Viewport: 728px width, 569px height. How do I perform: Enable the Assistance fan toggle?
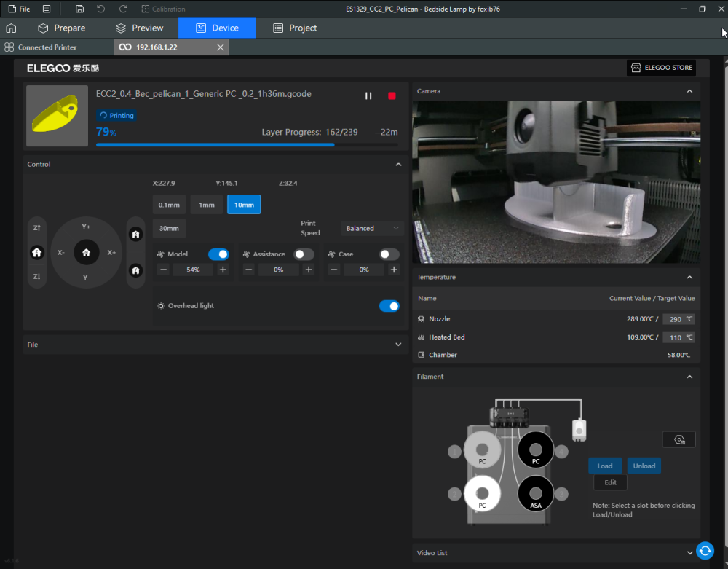tap(304, 254)
